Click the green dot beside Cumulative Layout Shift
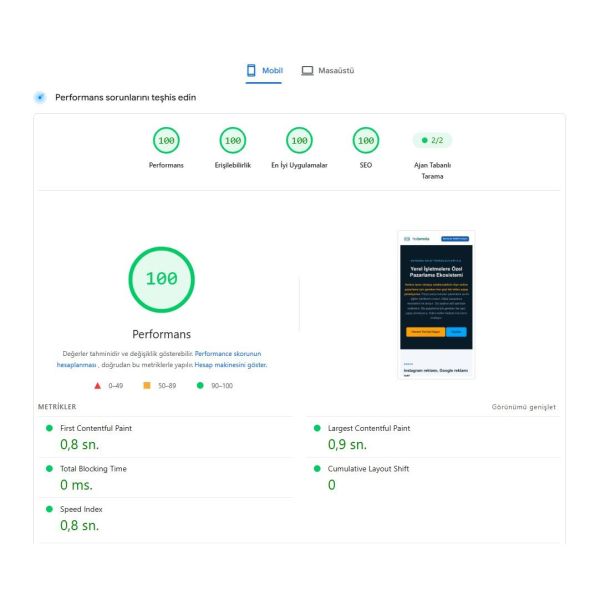The height and width of the screenshot is (600, 600). pos(317,469)
